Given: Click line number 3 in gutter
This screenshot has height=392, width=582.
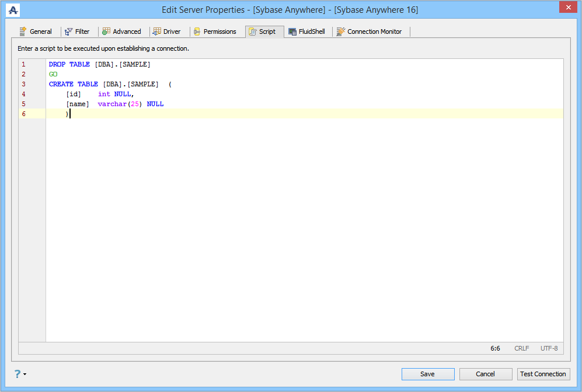Looking at the screenshot, I should tap(23, 84).
